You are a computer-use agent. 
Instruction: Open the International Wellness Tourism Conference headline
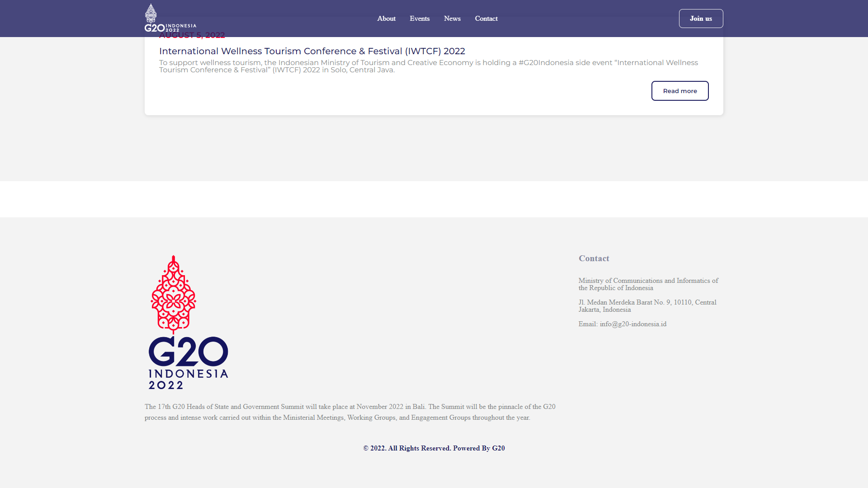coord(312,51)
